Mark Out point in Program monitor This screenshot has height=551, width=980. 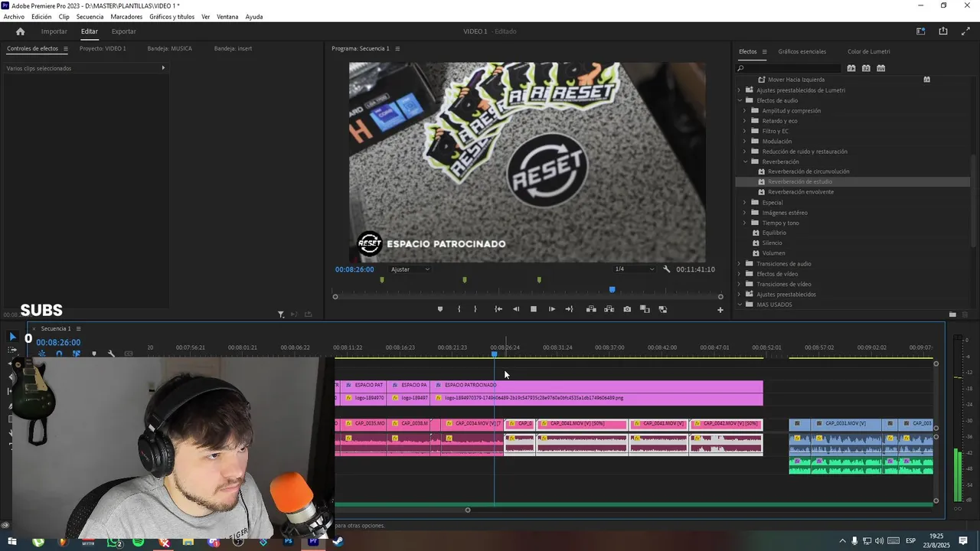[x=475, y=309]
